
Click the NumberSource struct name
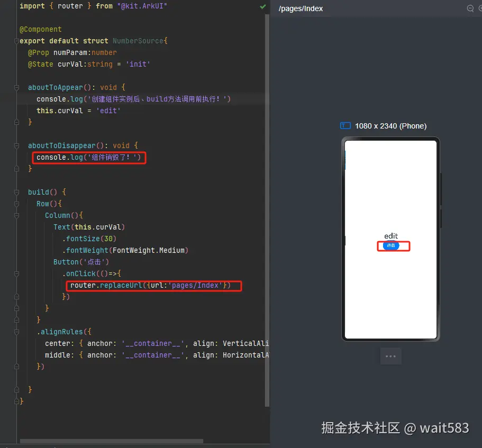coord(138,41)
